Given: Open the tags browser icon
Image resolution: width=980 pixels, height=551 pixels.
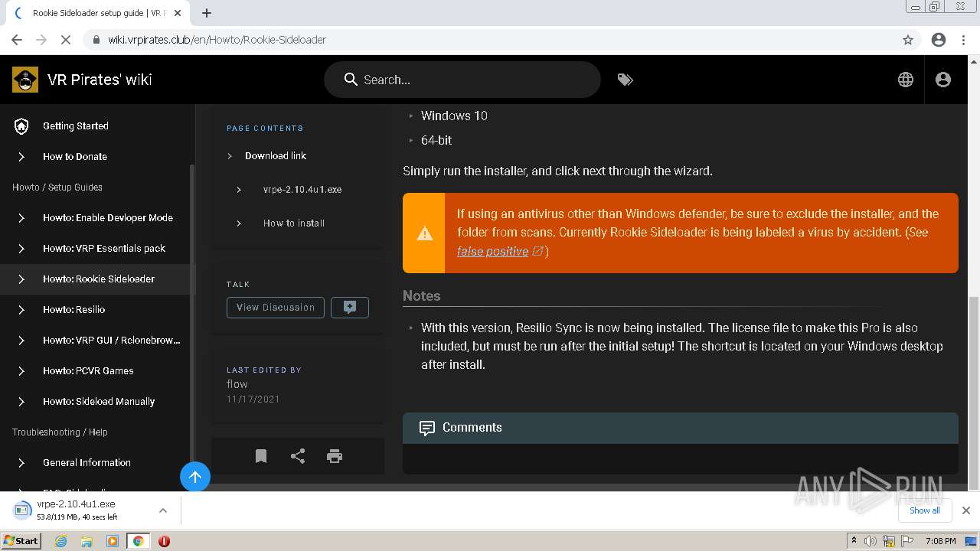Looking at the screenshot, I should (626, 80).
